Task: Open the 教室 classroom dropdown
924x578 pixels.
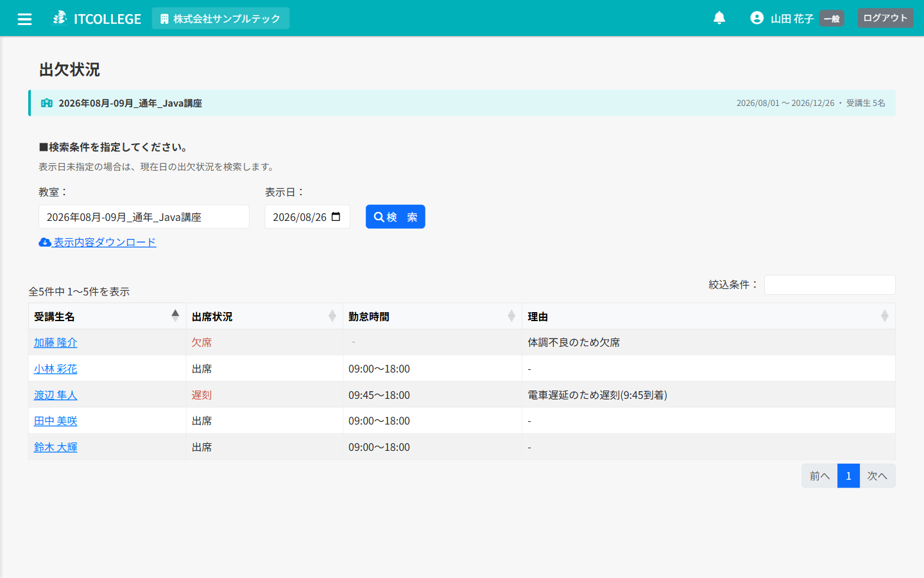Action: (144, 217)
